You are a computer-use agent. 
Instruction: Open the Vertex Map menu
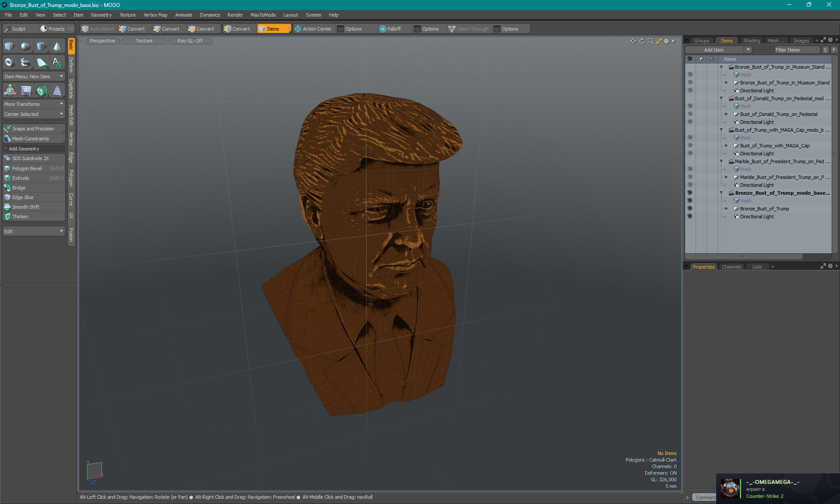coord(155,15)
